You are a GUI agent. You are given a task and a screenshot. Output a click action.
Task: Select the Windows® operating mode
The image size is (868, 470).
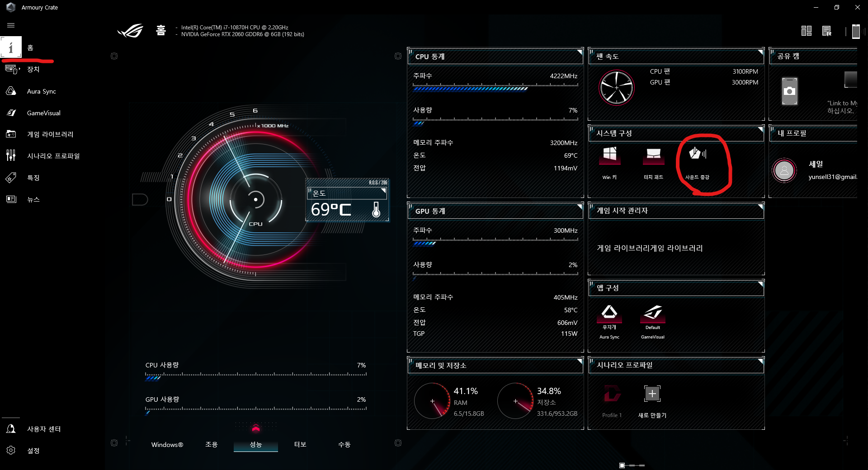(167, 445)
